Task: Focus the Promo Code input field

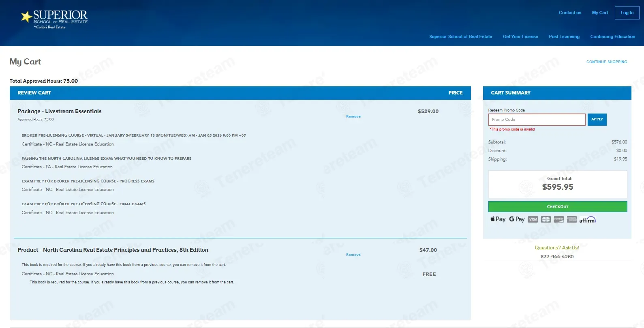Action: 537,120
